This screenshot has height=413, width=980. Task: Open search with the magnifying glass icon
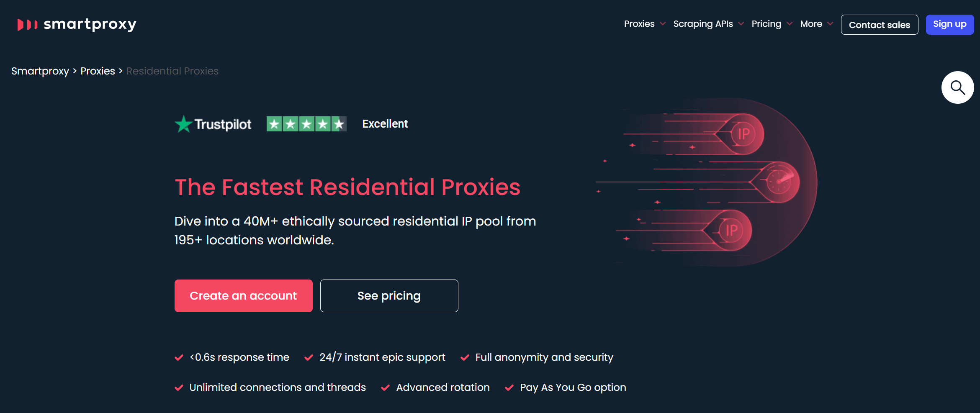[x=957, y=87]
